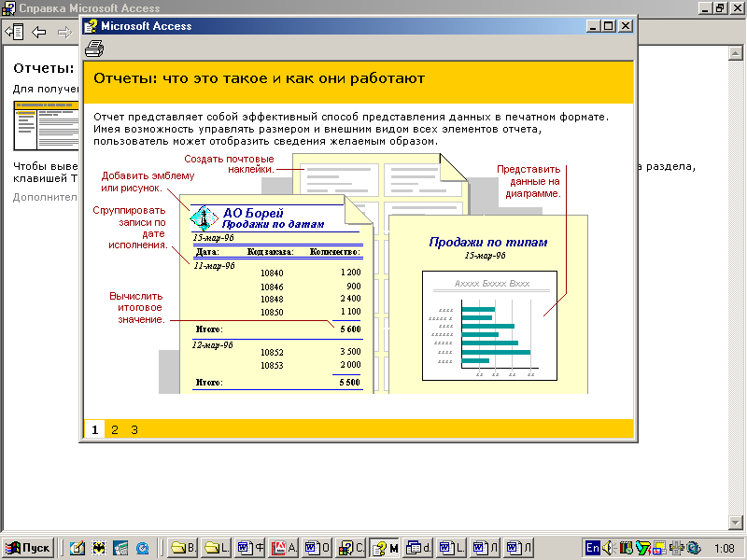747x560 pixels.
Task: Click the tray icon right of the speaker
Action: [x=626, y=548]
